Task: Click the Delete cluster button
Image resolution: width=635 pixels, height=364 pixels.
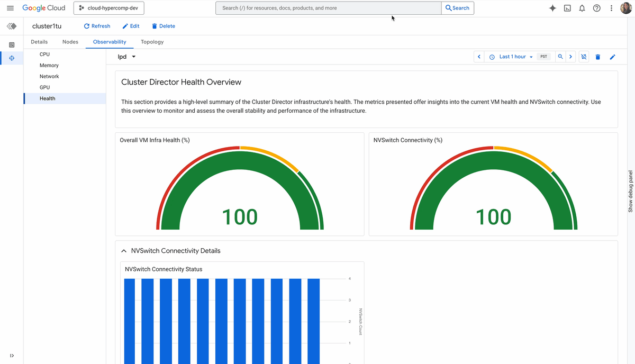Action: [163, 26]
